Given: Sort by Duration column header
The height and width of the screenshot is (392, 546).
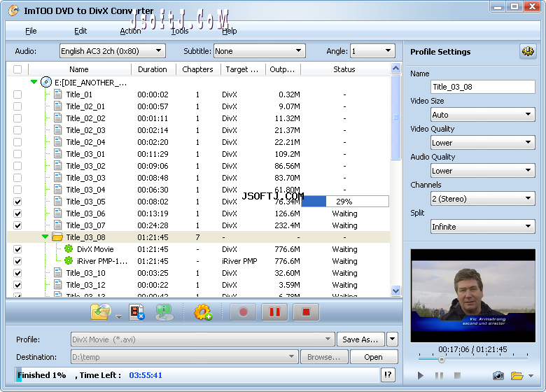Looking at the screenshot, I should click(x=153, y=69).
